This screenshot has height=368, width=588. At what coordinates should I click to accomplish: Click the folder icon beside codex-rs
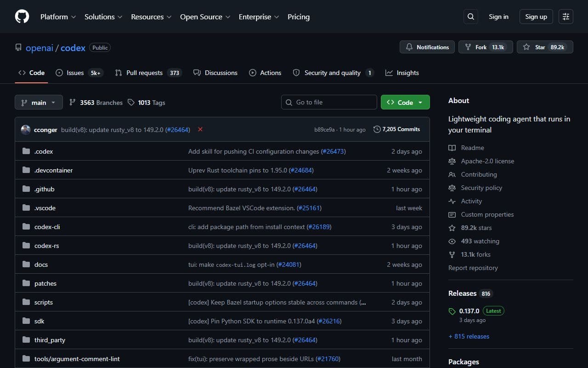[x=26, y=246]
